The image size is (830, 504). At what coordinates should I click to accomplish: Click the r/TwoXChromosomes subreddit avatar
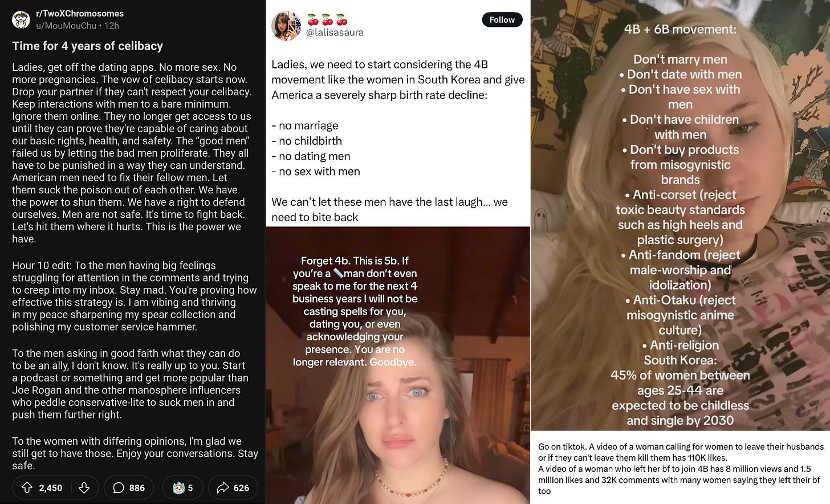[x=21, y=20]
